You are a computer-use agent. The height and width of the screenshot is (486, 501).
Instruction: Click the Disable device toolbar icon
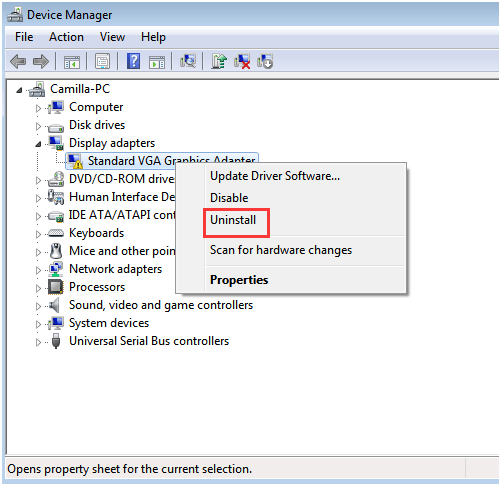pos(265,61)
